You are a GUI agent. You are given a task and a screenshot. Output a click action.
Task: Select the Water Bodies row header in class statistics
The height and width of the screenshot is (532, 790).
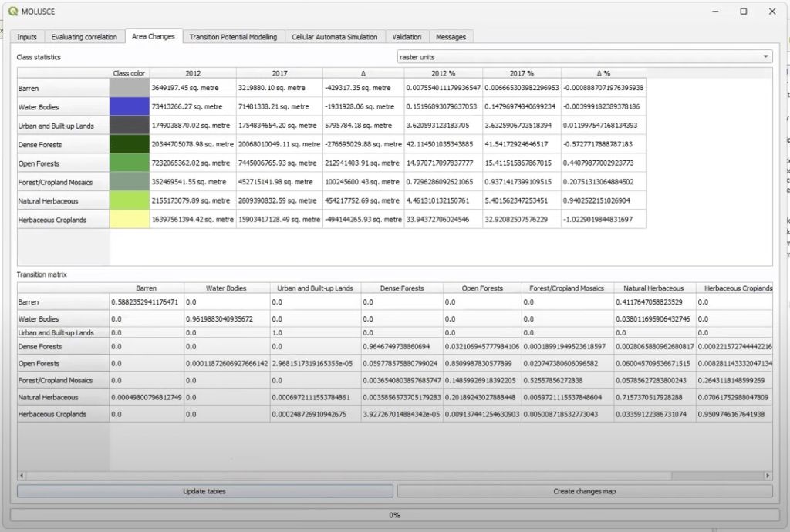pyautogui.click(x=63, y=106)
